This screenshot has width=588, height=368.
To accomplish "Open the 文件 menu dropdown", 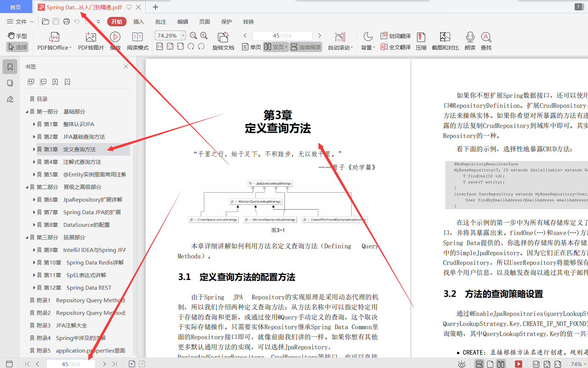I will (x=20, y=22).
